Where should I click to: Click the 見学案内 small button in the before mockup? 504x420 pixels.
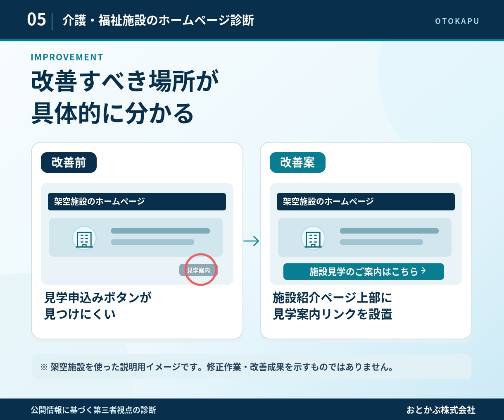(x=199, y=270)
